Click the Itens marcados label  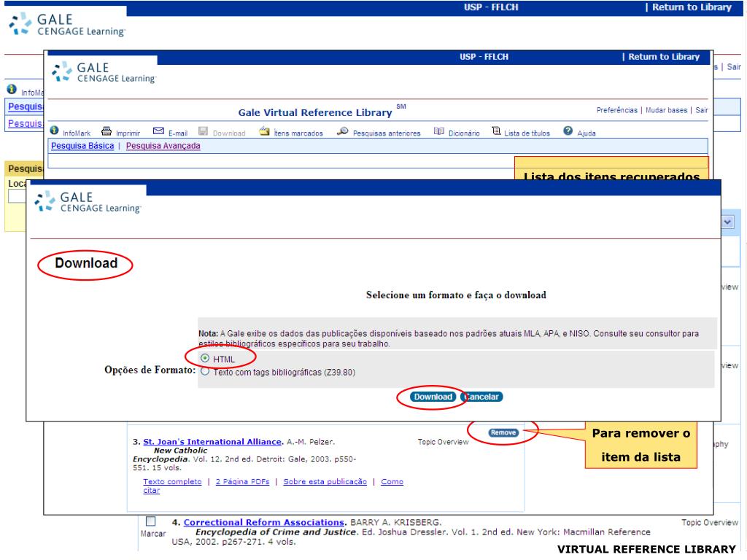298,133
